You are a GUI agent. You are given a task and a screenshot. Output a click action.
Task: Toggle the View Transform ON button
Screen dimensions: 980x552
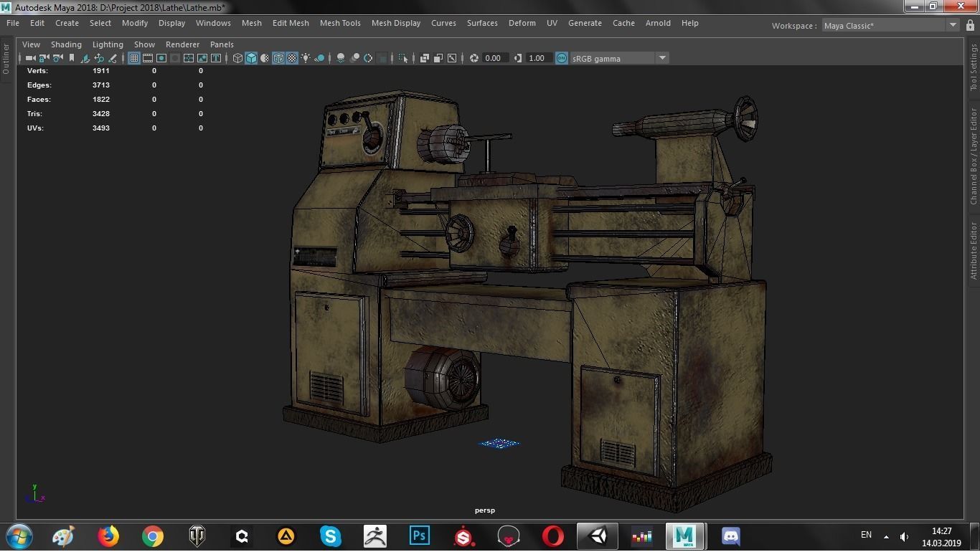(562, 58)
